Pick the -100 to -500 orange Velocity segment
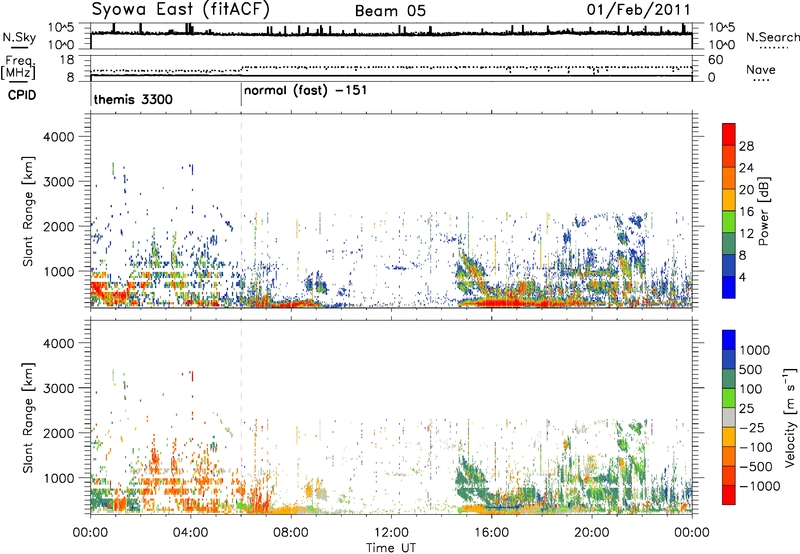Image resolution: width=800 pixels, height=554 pixels. pos(729,456)
